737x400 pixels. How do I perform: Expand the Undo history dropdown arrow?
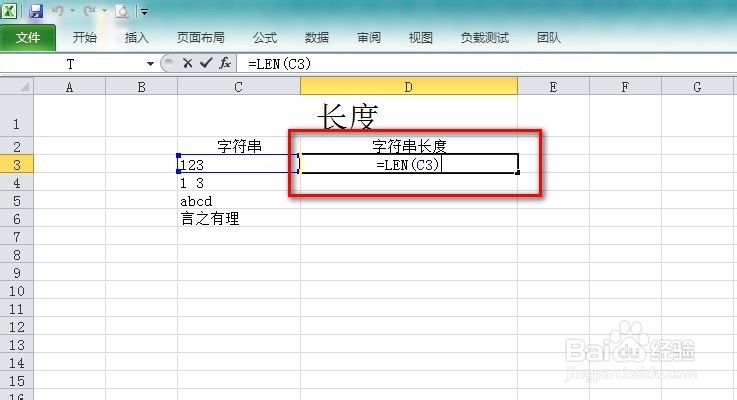(x=72, y=11)
